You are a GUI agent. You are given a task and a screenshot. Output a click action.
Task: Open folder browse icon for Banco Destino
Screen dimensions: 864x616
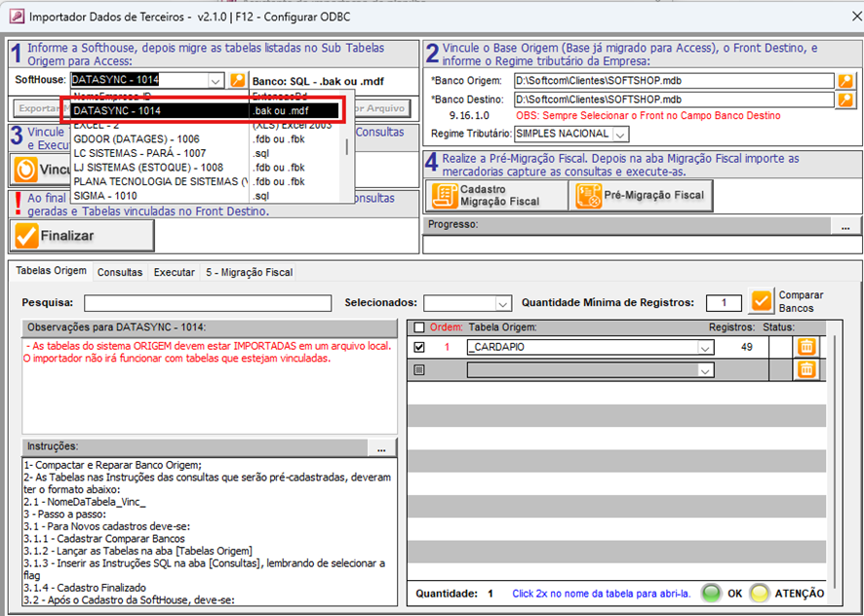[845, 99]
